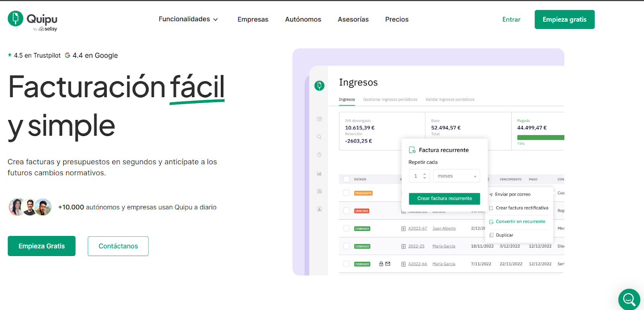Image resolution: width=644 pixels, height=310 pixels.
Task: Click the IVA devengado amount 10.615,39 €
Action: pyautogui.click(x=360, y=128)
